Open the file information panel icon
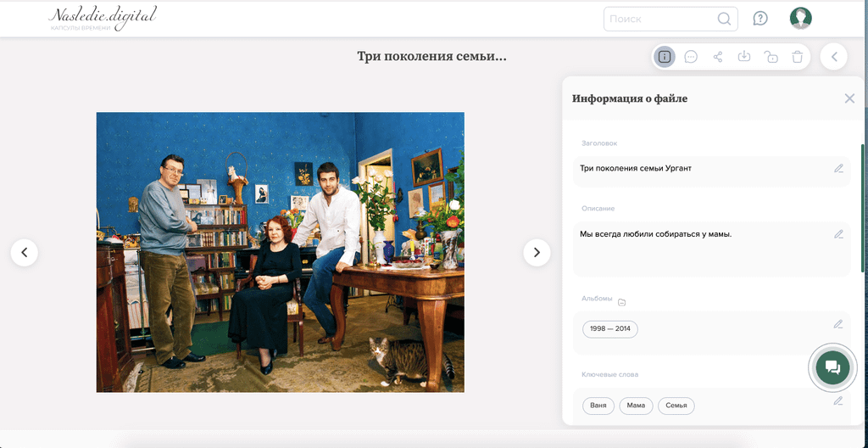Viewport: 868px width, 448px height. coord(665,57)
